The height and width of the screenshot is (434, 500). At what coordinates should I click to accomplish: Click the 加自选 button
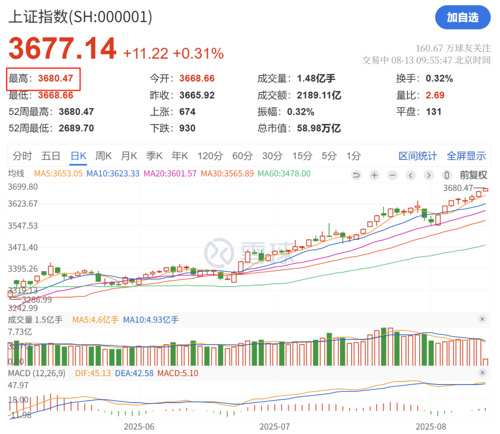point(463,17)
